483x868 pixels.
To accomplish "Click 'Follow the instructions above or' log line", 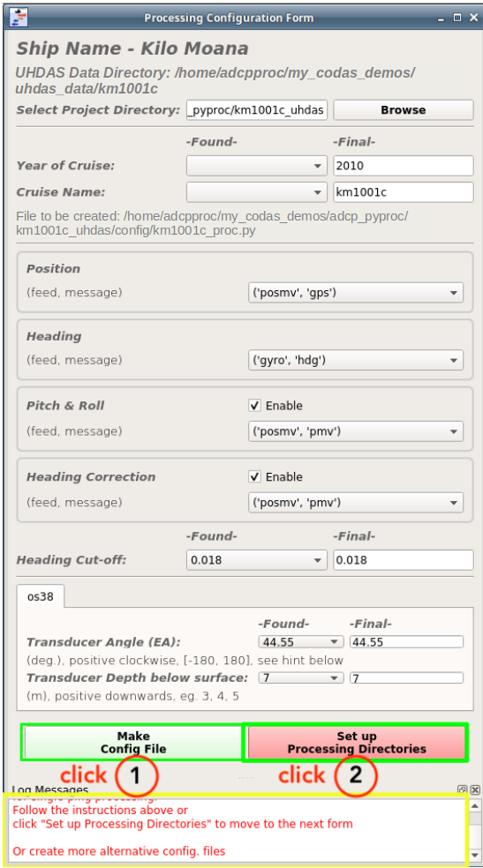I will (x=101, y=810).
